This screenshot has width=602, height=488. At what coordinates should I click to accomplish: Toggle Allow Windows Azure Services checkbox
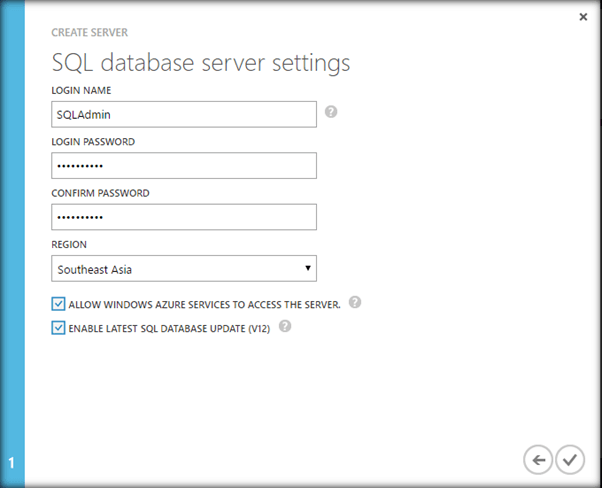[58, 303]
